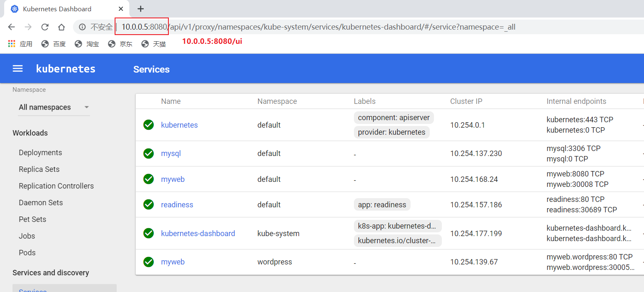Go to Pods section

[27, 253]
